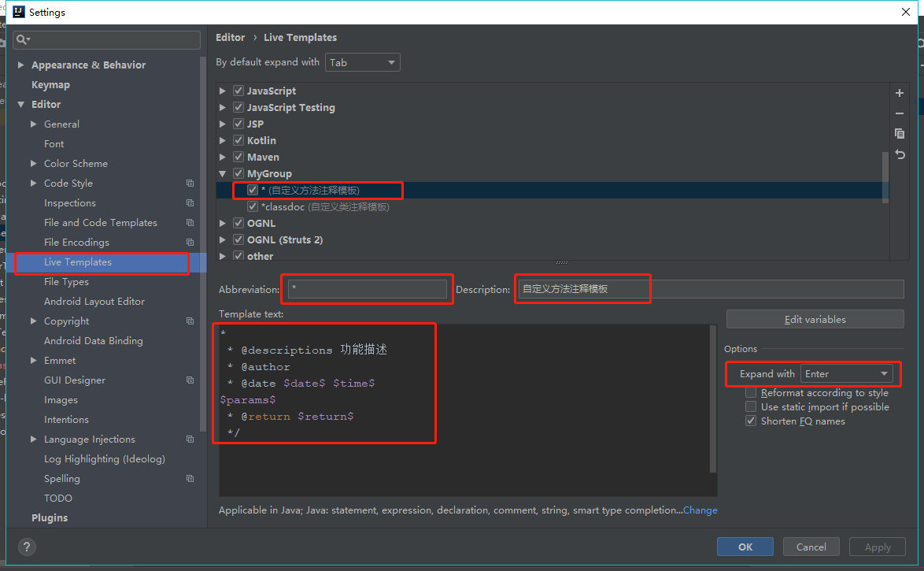Click the Apply button
The image size is (924, 571).
878,547
